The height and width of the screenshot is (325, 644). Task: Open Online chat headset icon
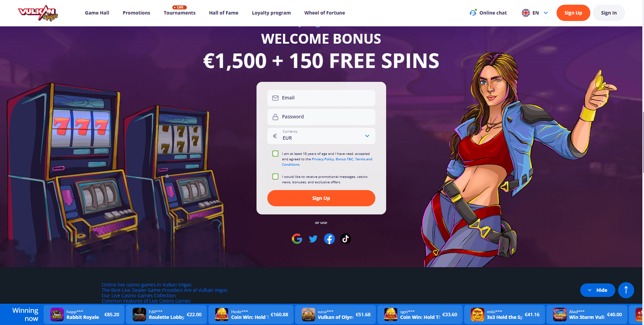[x=473, y=13]
